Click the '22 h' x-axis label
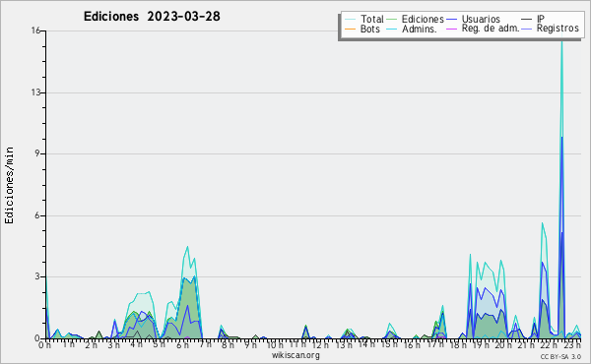Screen dimensions: 591x364 [549, 345]
